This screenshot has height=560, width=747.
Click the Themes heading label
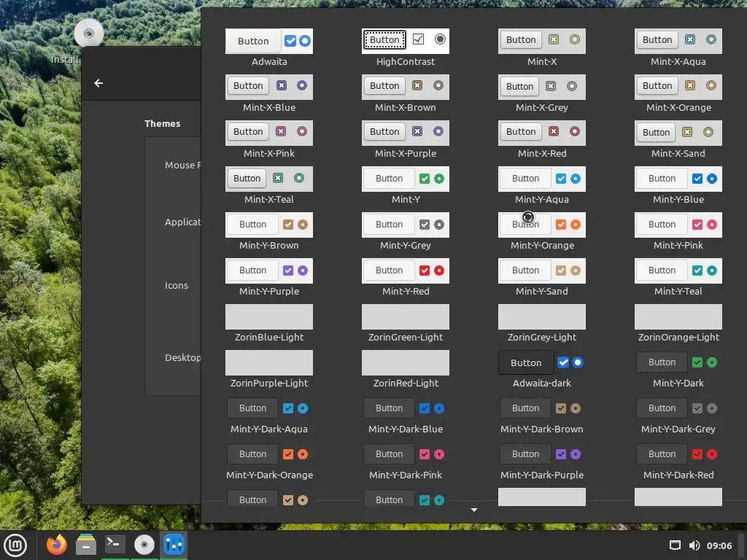pos(163,124)
